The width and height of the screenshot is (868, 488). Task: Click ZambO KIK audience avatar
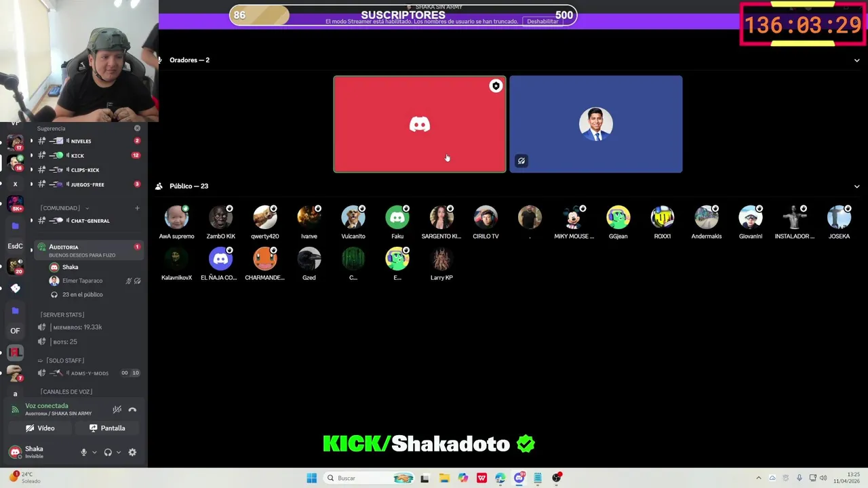(x=220, y=218)
